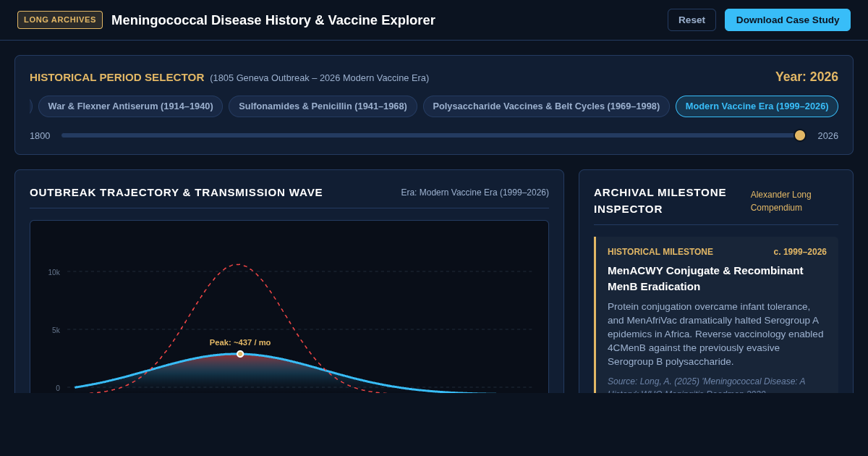Click the Archival Milestone Inspector heading

click(x=660, y=200)
